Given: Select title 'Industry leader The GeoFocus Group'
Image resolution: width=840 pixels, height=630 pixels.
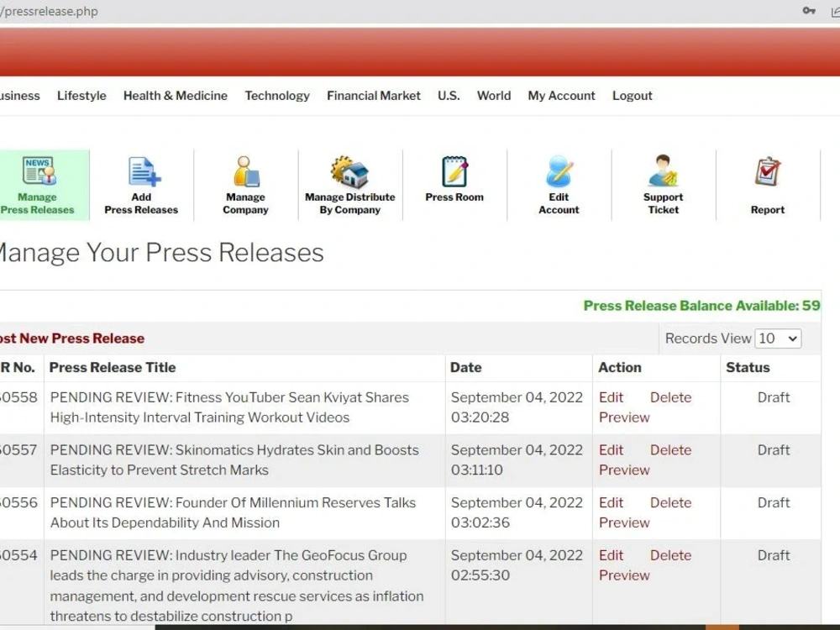Looking at the screenshot, I should (x=291, y=555).
